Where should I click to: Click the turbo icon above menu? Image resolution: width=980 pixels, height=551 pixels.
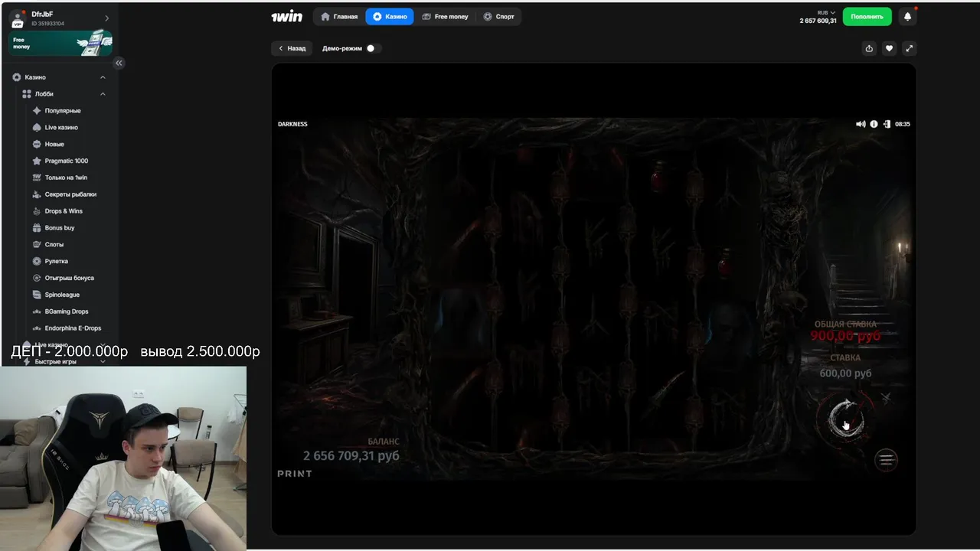(886, 398)
